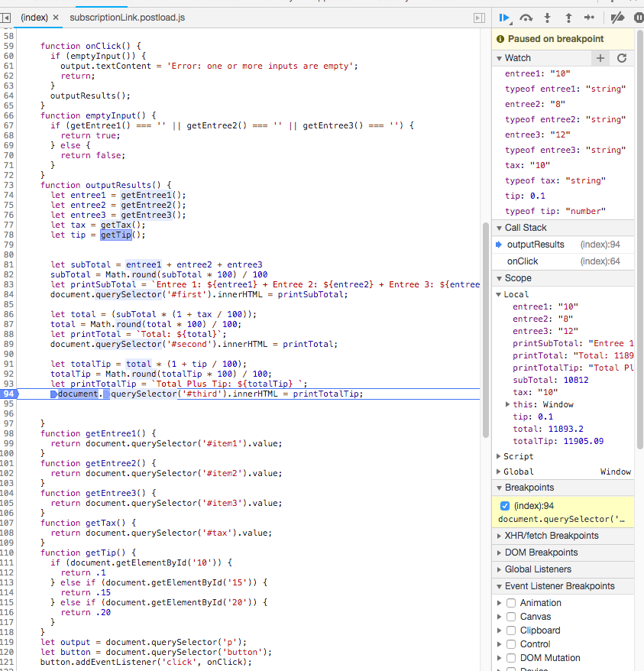Toggle pause on exceptions

click(638, 17)
